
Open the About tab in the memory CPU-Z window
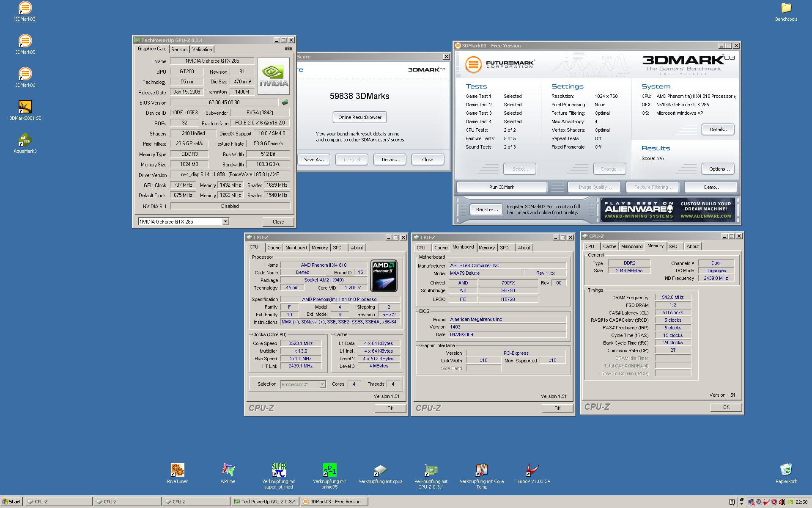[x=692, y=246]
